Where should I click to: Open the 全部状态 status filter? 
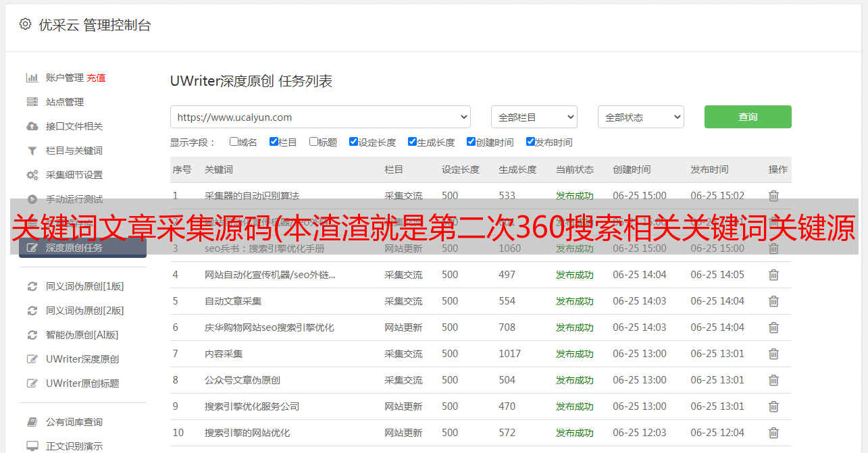[x=640, y=117]
